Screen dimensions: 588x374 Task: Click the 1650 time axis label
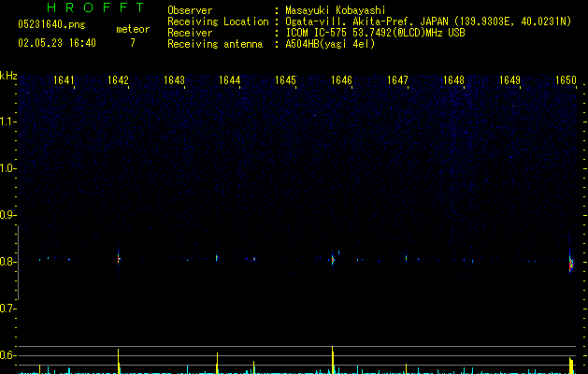[566, 80]
